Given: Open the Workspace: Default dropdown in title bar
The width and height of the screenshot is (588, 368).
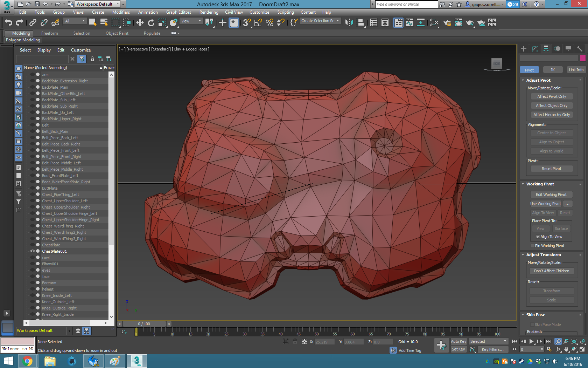Looking at the screenshot, I should [97, 4].
